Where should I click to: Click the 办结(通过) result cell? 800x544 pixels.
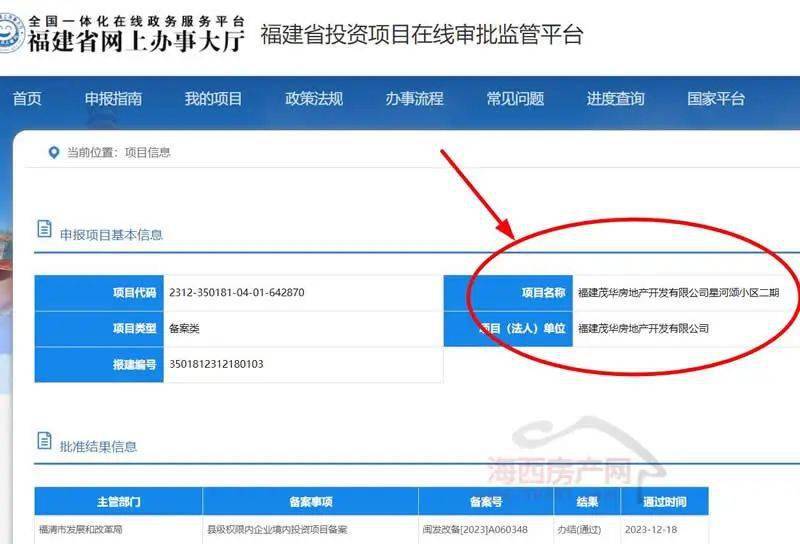click(x=587, y=530)
